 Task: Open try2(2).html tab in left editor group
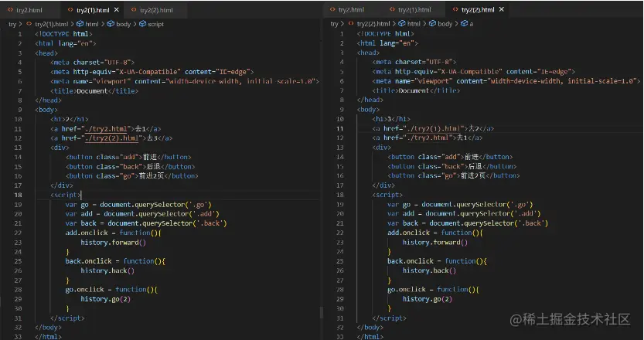pyautogui.click(x=155, y=10)
